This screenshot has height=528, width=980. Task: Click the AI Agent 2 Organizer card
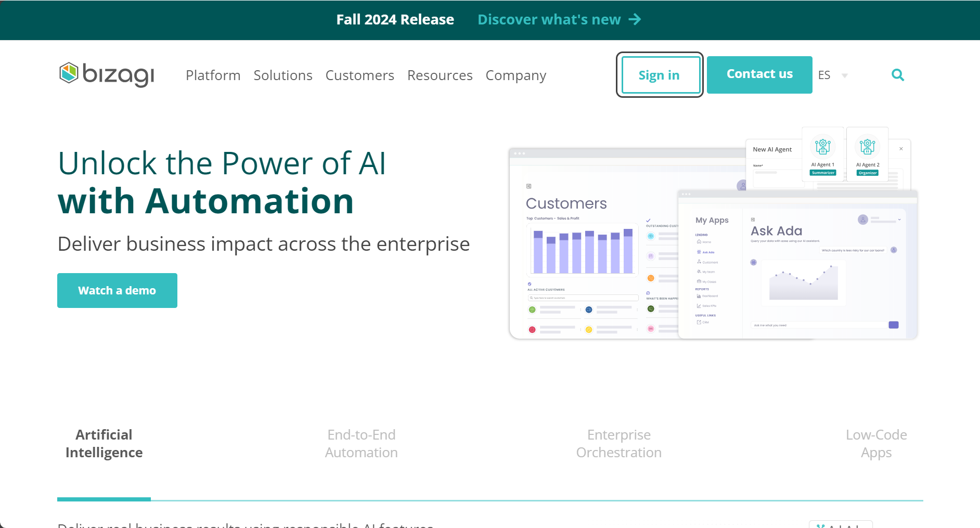[x=868, y=154]
